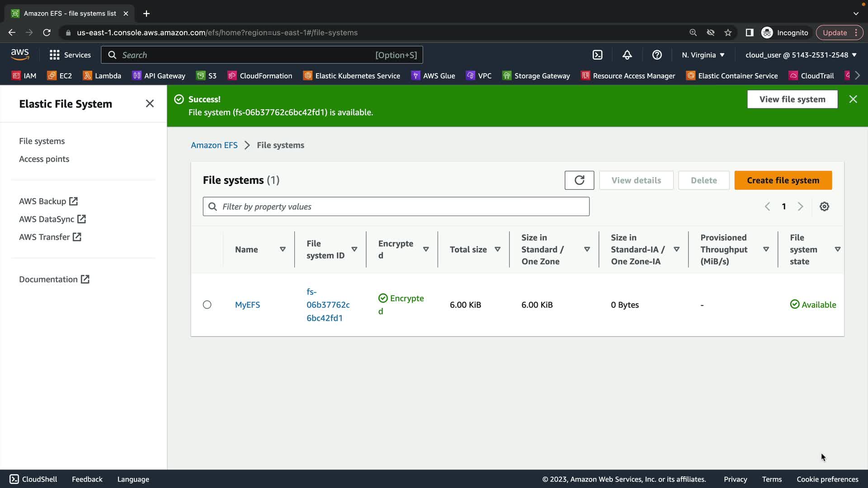The height and width of the screenshot is (488, 868).
Task: Open the MyEFS file system link
Action: pos(247,305)
